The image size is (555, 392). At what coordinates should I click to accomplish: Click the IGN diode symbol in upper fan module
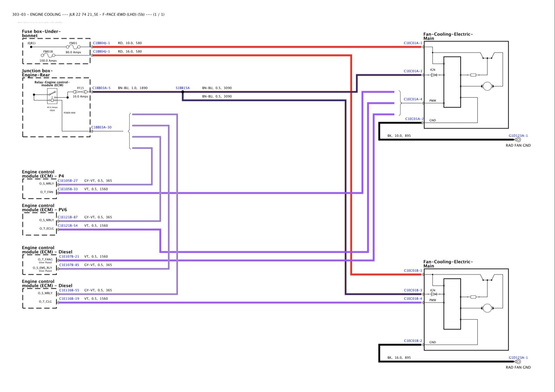click(x=434, y=75)
